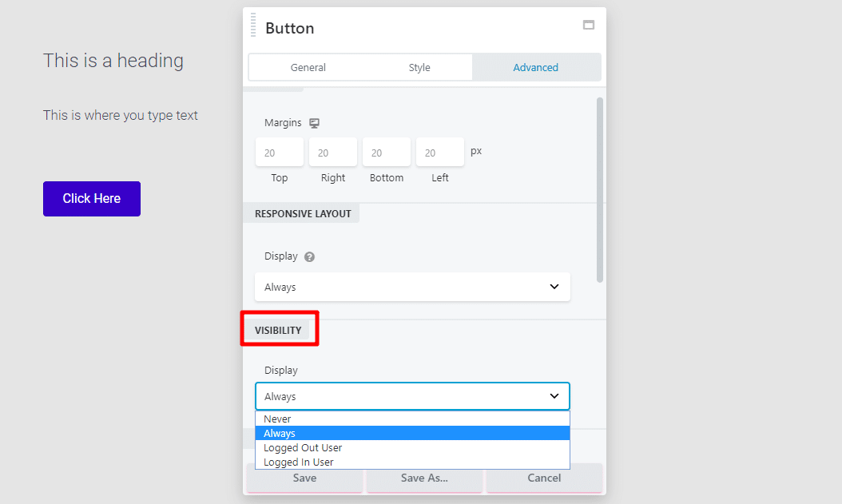The image size is (842, 504).
Task: Click the responsive monitor icon beside Margins
Action: pos(314,123)
